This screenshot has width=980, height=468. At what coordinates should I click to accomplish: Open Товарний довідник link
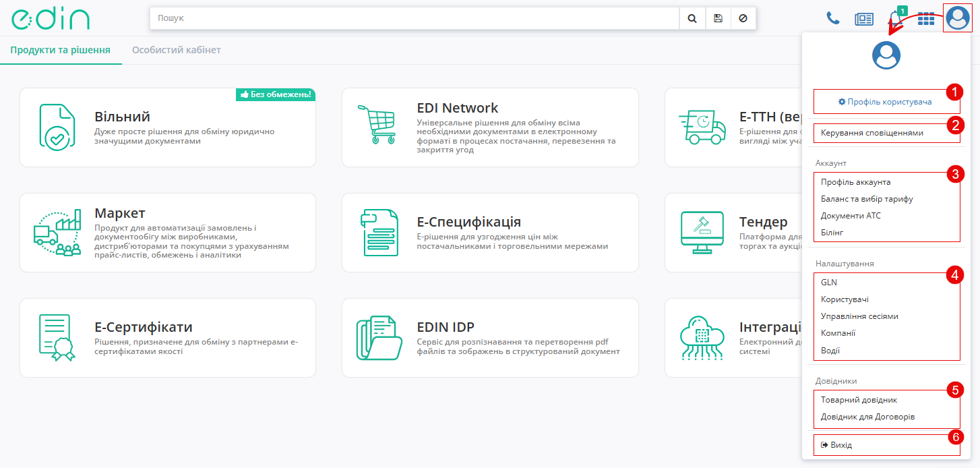tap(859, 400)
